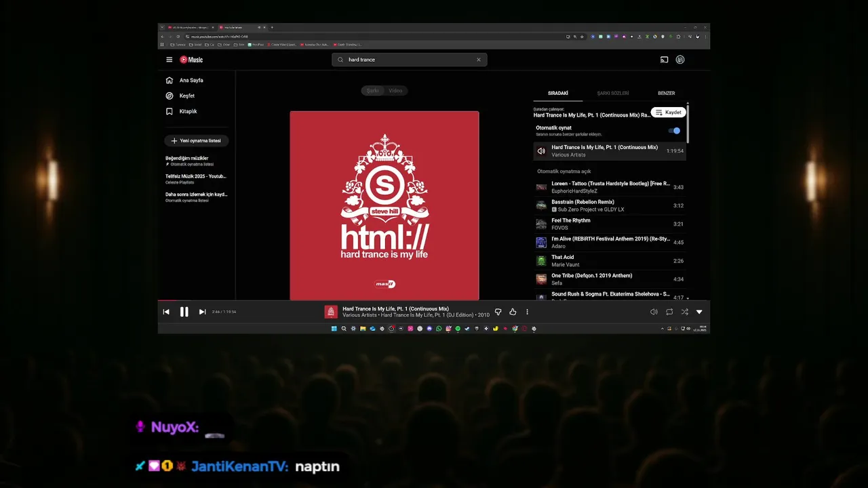Open Windows taskbar search
868x488 pixels.
[x=344, y=329]
